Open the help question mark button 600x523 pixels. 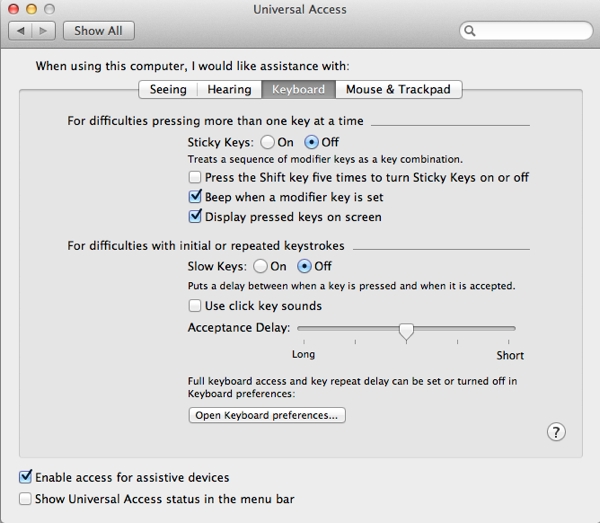(556, 432)
